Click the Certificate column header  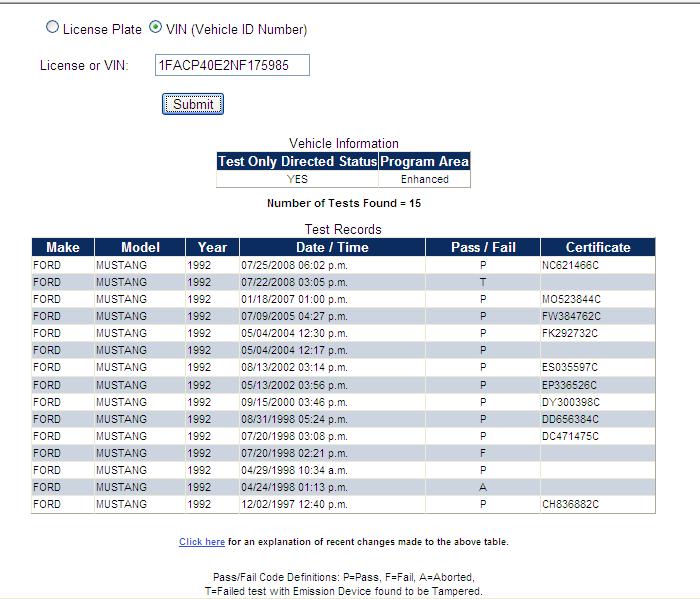pyautogui.click(x=598, y=247)
